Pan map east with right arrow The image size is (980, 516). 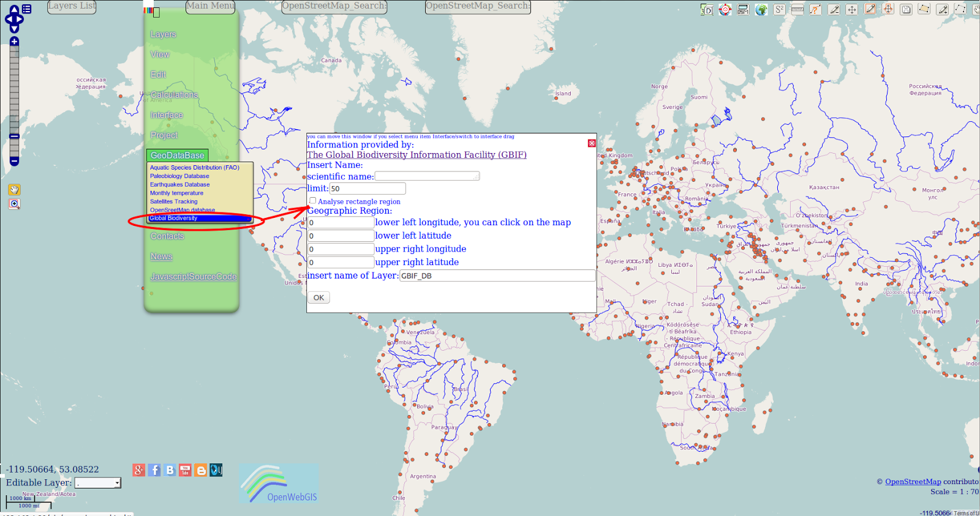coord(20,19)
